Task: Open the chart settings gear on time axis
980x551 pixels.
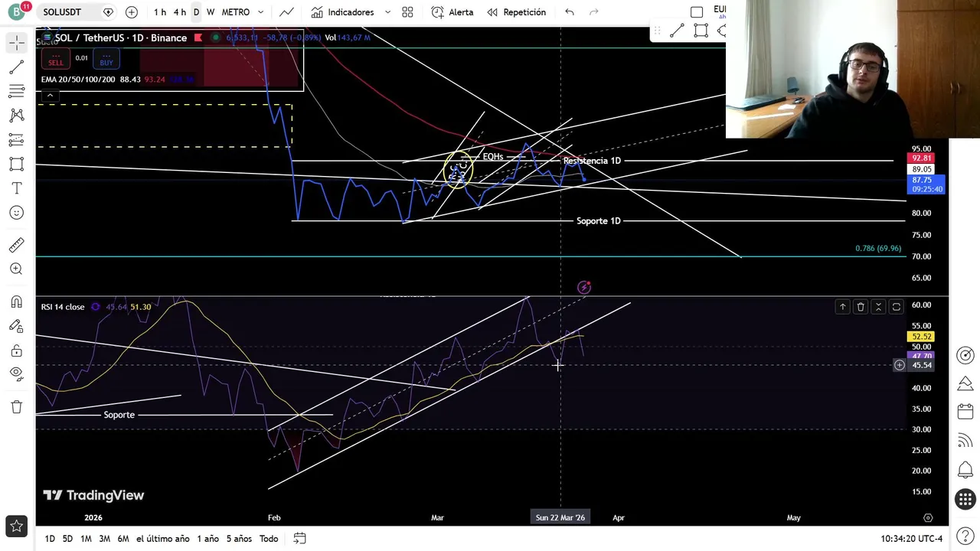Action: [928, 518]
